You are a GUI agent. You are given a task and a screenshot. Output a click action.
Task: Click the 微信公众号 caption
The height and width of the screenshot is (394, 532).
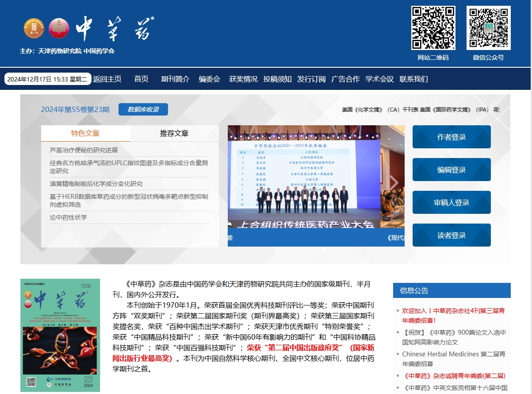click(488, 58)
